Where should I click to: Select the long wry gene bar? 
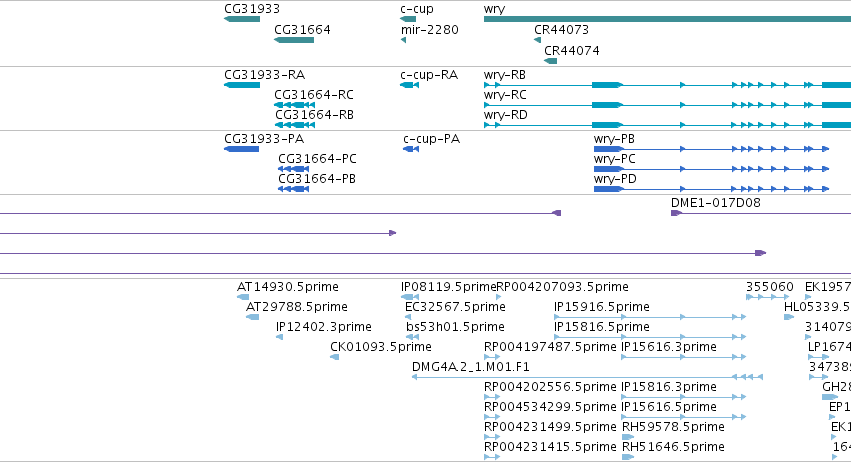(667, 19)
